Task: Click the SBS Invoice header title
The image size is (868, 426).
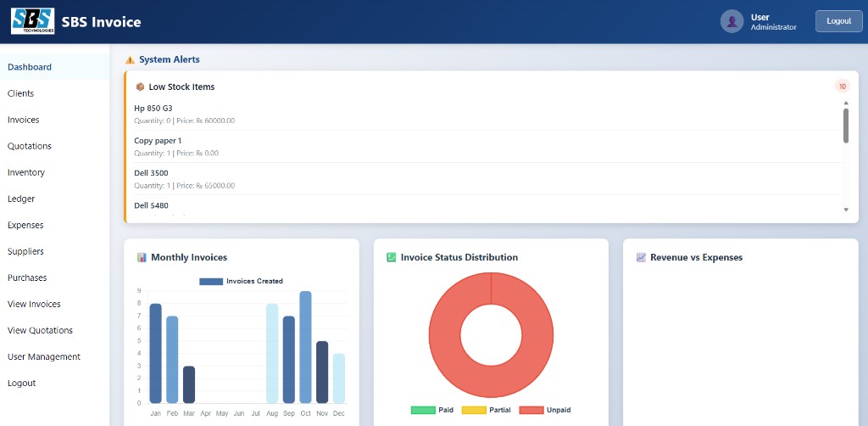Action: tap(102, 22)
